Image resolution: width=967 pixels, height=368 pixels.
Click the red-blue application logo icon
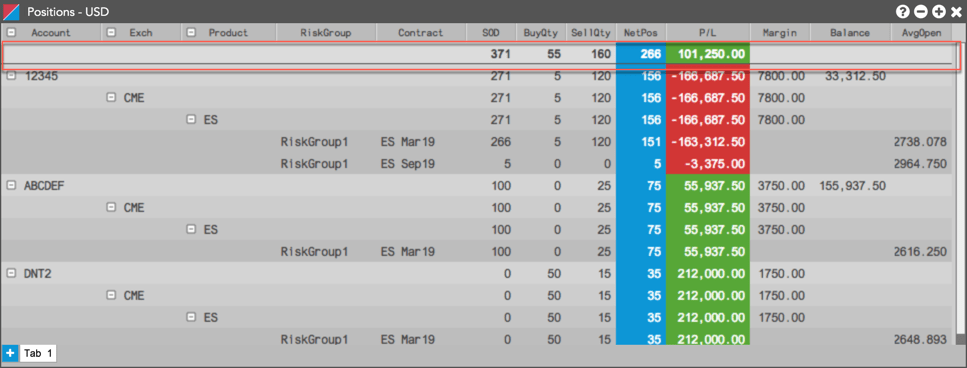point(11,11)
